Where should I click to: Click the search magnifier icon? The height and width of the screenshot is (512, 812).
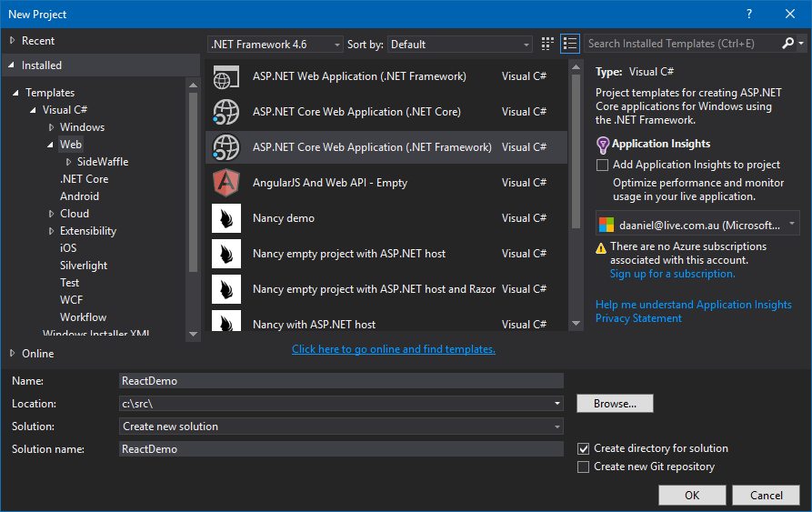[787, 44]
